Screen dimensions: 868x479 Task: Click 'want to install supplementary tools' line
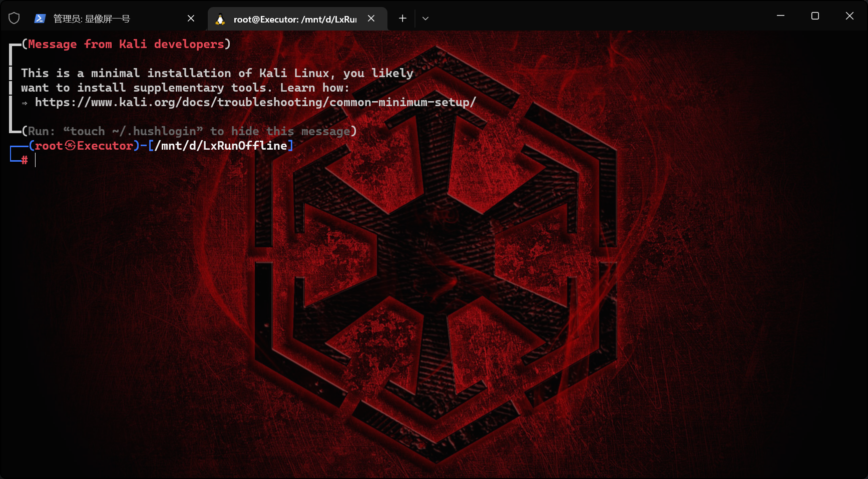(x=185, y=88)
